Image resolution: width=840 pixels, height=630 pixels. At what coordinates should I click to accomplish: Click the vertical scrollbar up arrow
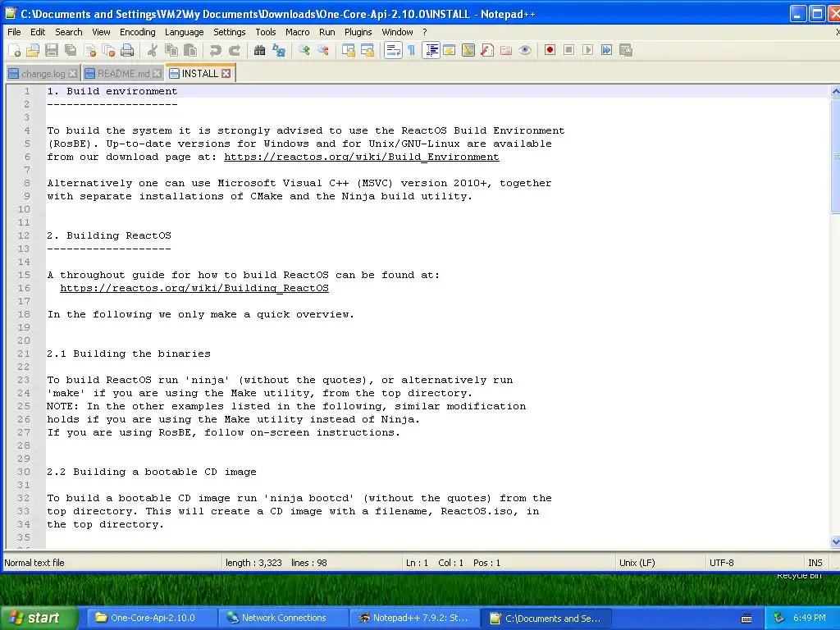point(835,92)
